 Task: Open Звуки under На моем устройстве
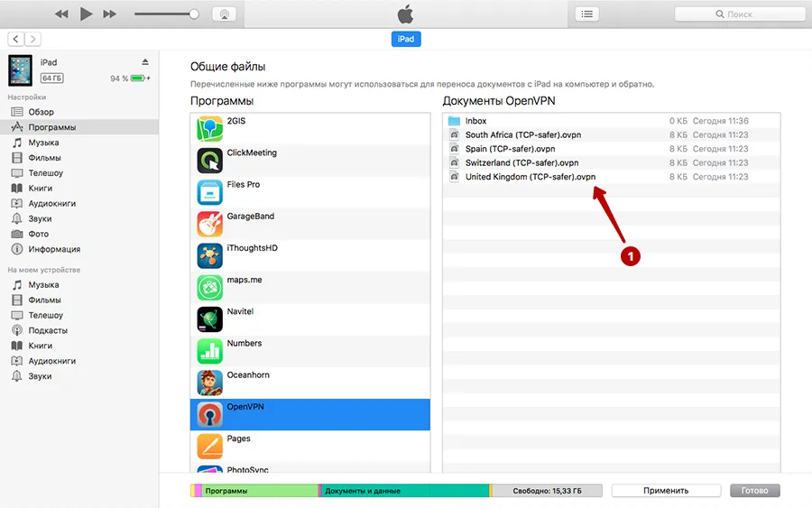point(40,376)
